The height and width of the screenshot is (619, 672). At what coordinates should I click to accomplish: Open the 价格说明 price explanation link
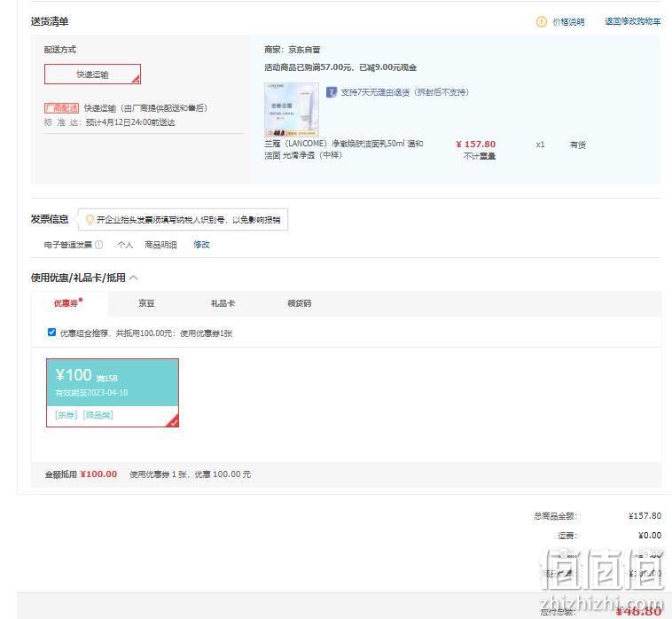(568, 22)
